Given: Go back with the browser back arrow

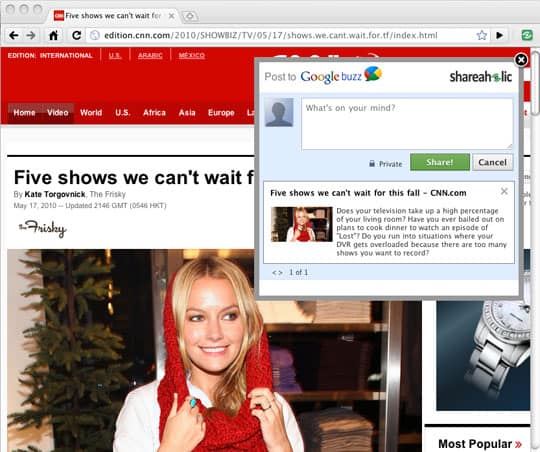Looking at the screenshot, I should 13,35.
